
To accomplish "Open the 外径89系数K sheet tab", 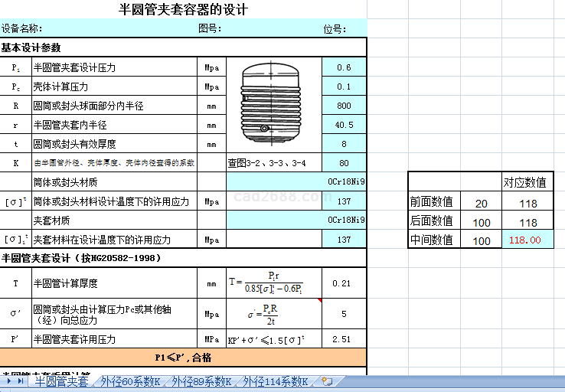I will (201, 381).
